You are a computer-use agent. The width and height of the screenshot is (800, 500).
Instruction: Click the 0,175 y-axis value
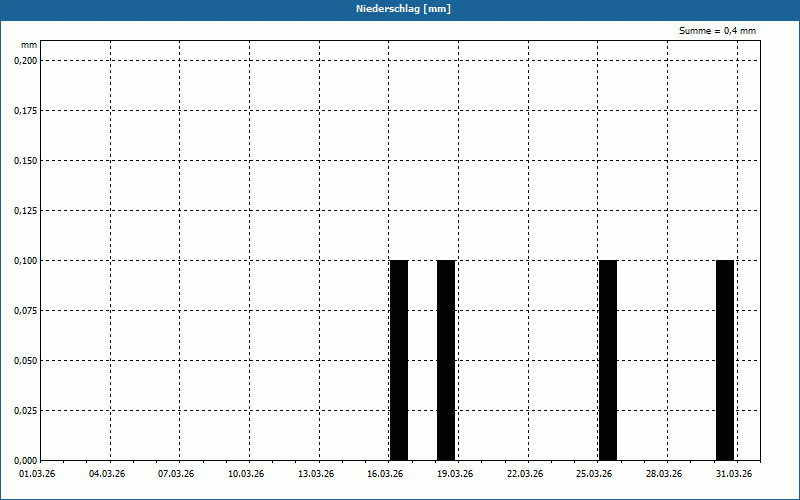26,111
